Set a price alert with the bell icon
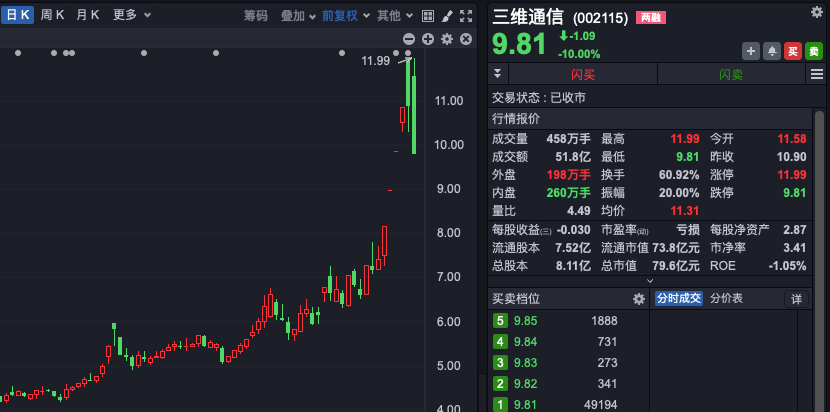830x412 pixels. pos(772,51)
